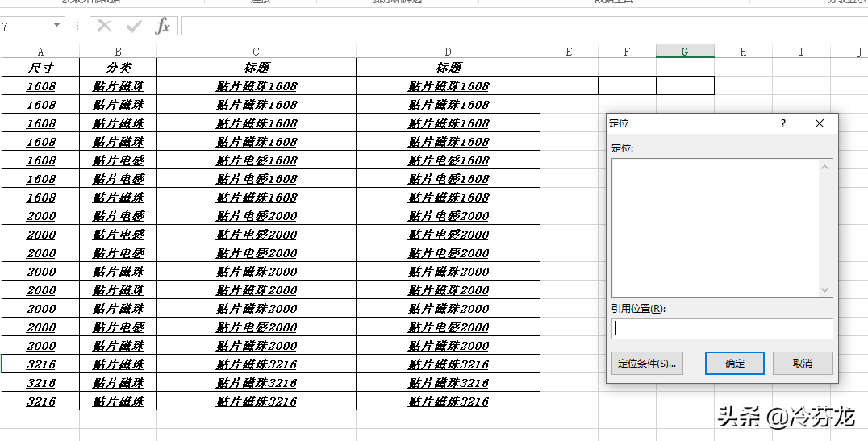
Task: Click the bordered empty cell under column G
Action: [686, 85]
